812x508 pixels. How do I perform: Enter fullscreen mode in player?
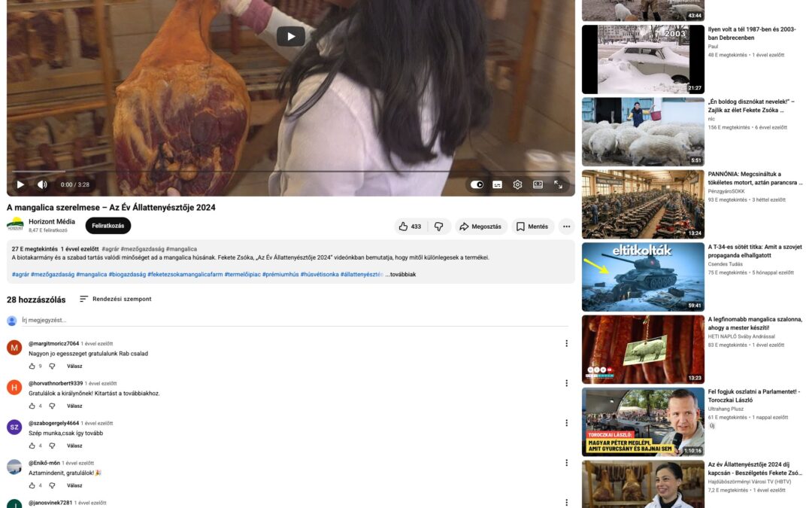tap(558, 184)
